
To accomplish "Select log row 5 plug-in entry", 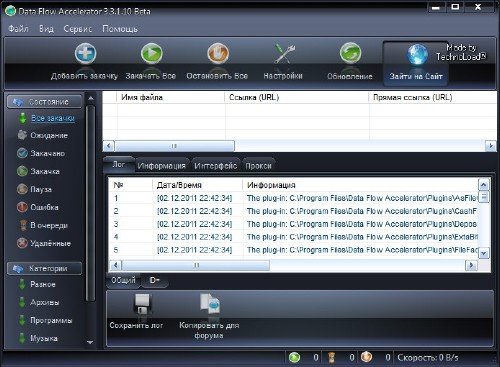I will (x=293, y=250).
